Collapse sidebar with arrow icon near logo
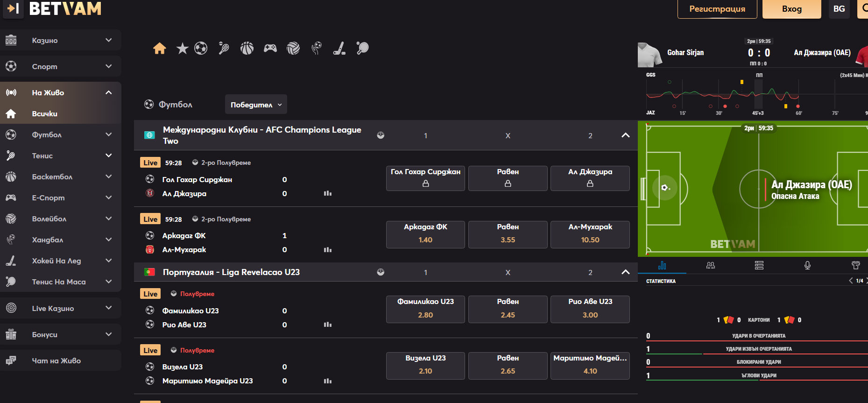 coord(13,8)
